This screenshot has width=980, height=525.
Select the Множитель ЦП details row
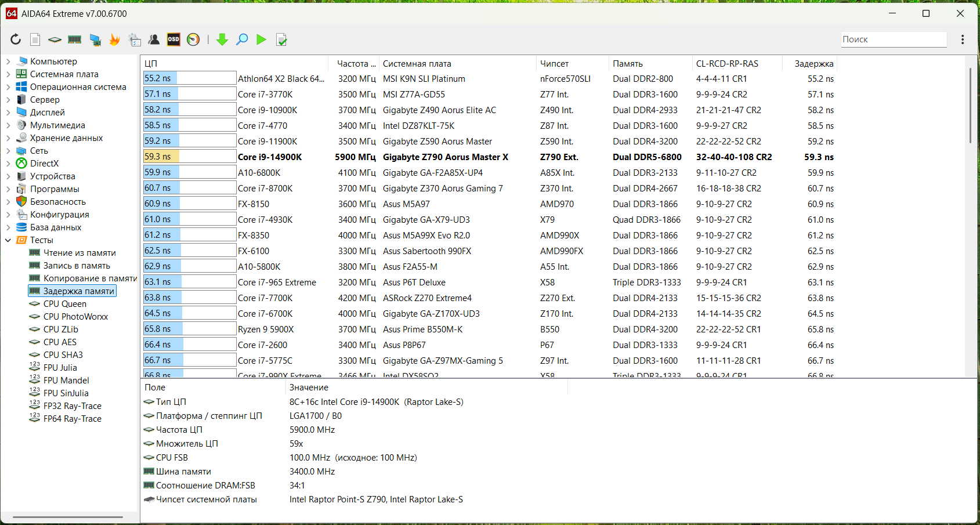click(355, 444)
